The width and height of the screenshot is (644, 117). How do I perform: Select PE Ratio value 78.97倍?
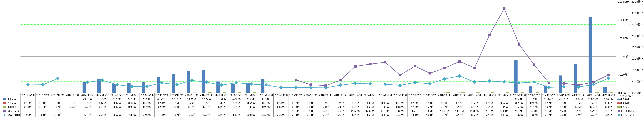coord(579,99)
